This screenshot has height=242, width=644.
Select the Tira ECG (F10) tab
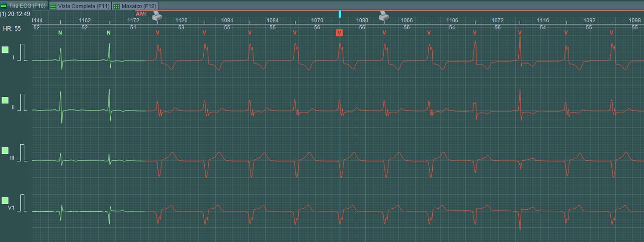(24, 6)
